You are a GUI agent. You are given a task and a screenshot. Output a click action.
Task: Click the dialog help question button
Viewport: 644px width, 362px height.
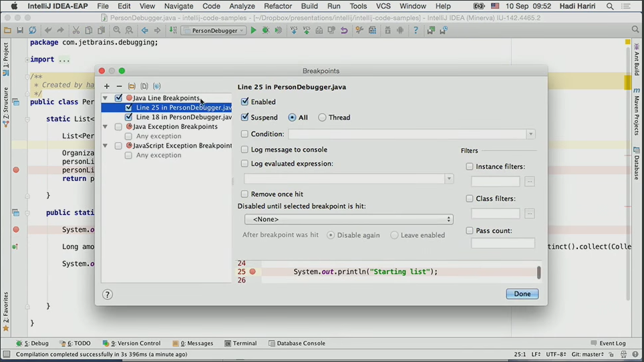tap(107, 295)
